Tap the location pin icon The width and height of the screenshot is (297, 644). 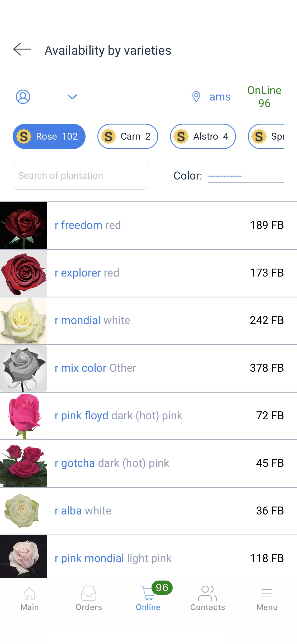[x=196, y=97]
